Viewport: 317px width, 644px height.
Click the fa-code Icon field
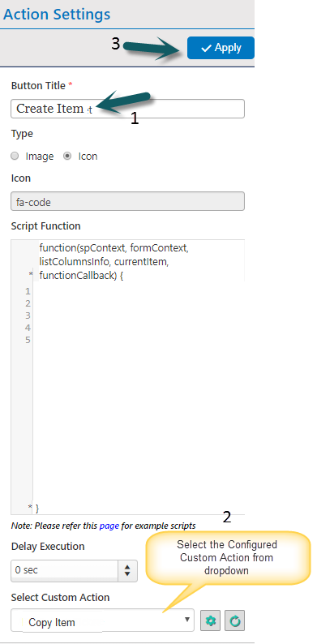128,201
